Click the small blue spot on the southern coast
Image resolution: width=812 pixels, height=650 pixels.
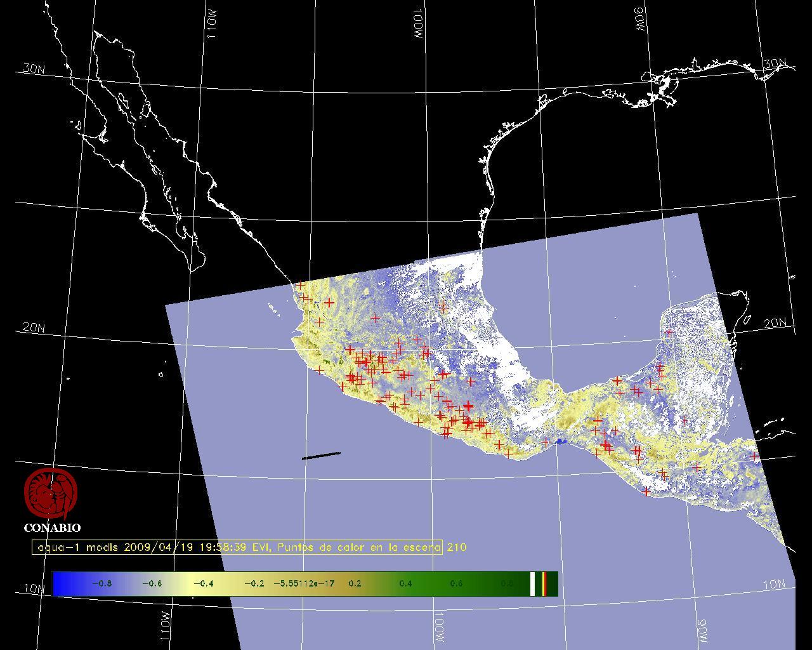pyautogui.click(x=561, y=441)
